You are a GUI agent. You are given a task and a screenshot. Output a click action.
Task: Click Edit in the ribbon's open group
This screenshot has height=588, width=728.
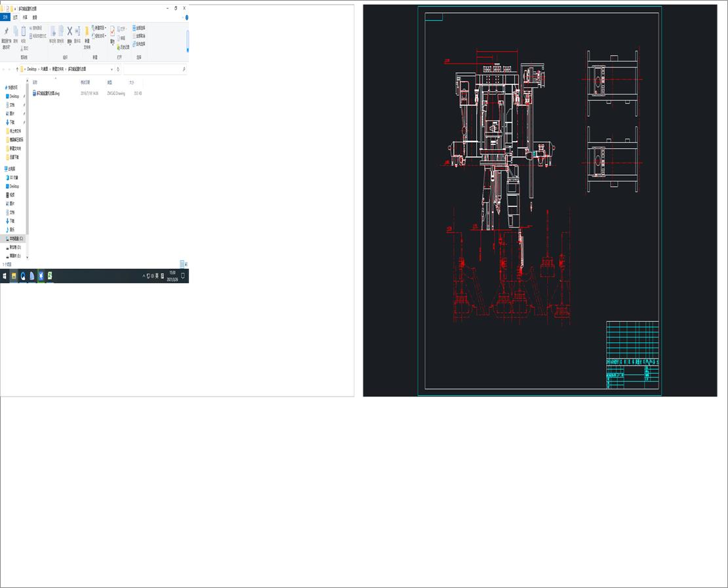tap(121, 38)
